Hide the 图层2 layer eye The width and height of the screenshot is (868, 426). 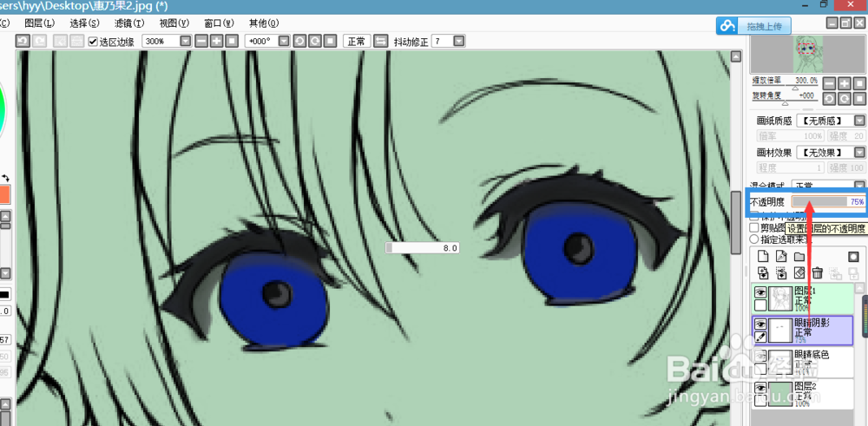tap(760, 388)
